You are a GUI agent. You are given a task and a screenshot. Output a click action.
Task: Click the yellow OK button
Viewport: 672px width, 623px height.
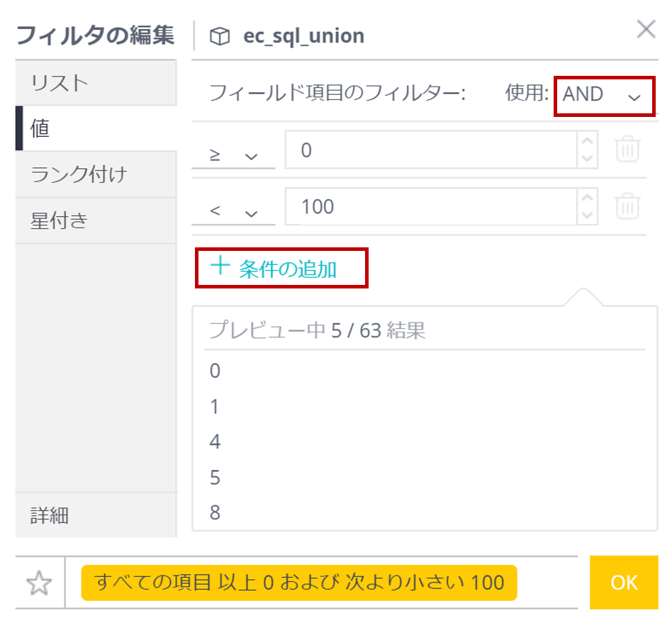coord(624,583)
